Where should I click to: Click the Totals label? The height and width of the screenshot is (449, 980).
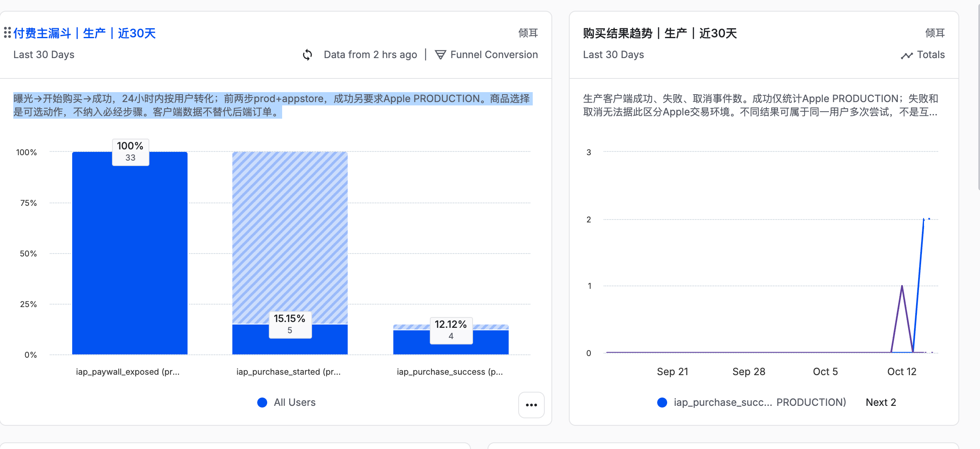931,55
